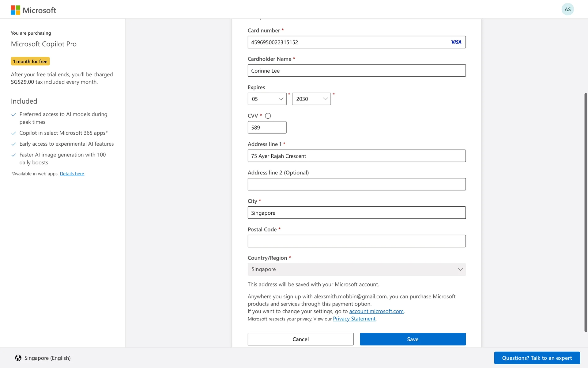
Task: Open the expiry month dropdown showing 05
Action: tap(267, 99)
